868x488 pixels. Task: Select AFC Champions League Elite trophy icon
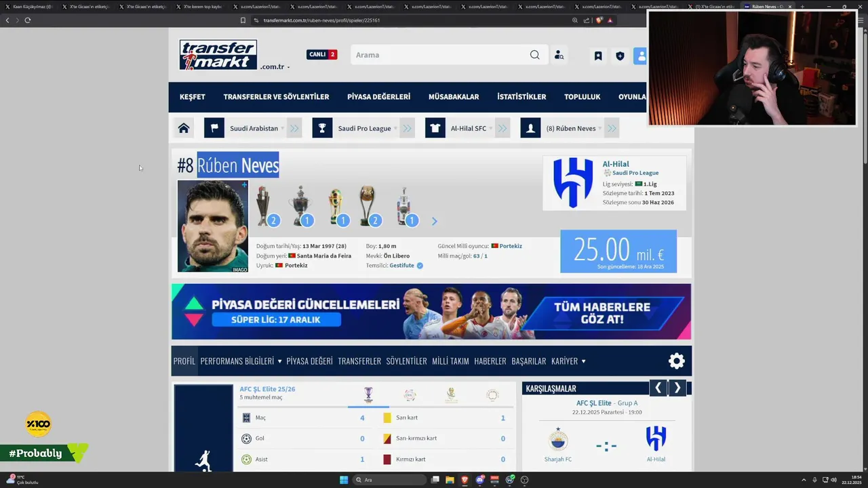coord(368,394)
